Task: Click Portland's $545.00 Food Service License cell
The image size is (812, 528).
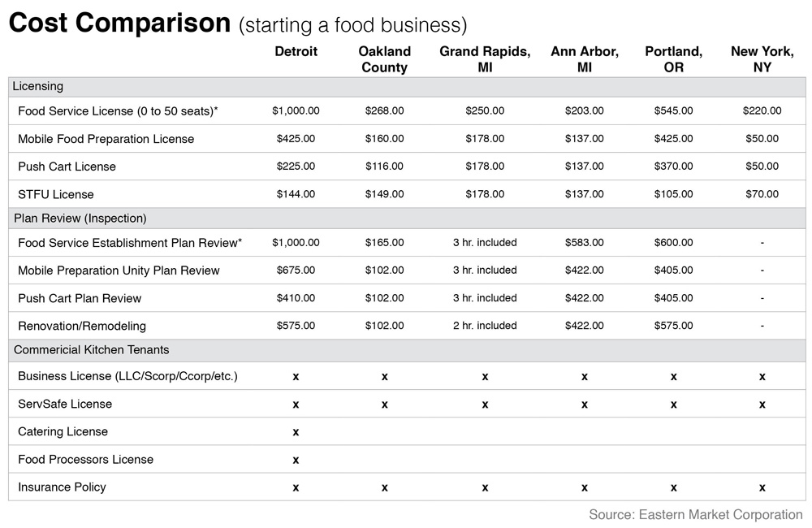Action: [673, 110]
